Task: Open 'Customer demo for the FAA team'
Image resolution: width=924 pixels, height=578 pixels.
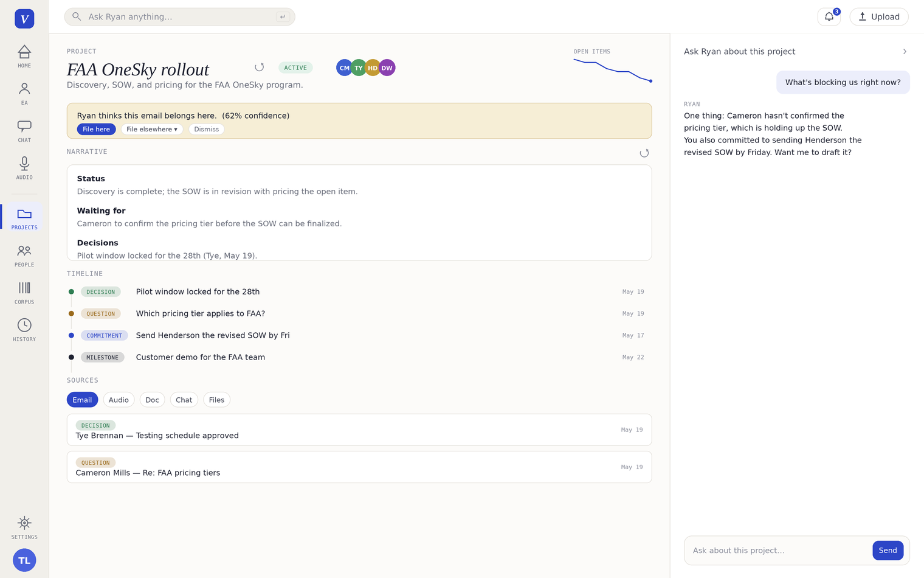Action: coord(201,358)
